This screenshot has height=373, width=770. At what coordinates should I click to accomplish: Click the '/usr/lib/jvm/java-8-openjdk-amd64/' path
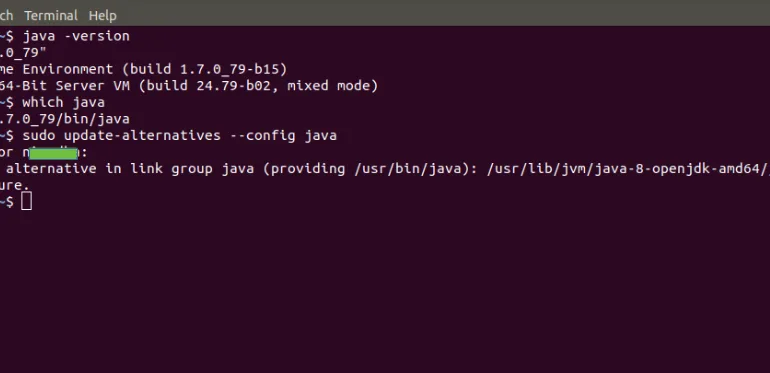pos(628,169)
